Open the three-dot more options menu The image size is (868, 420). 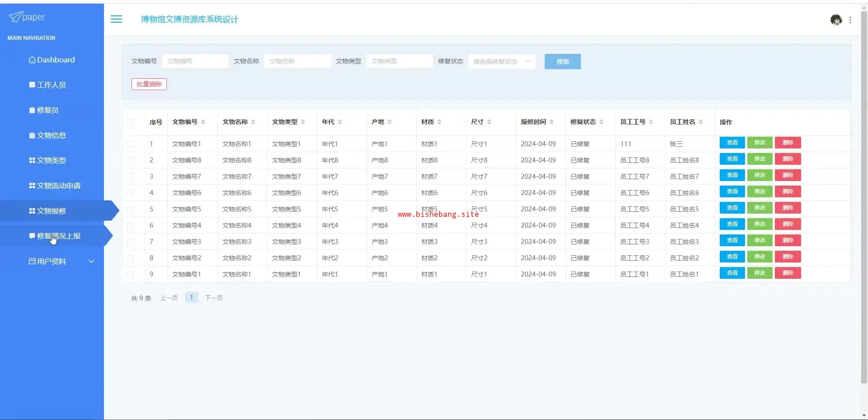click(x=850, y=20)
